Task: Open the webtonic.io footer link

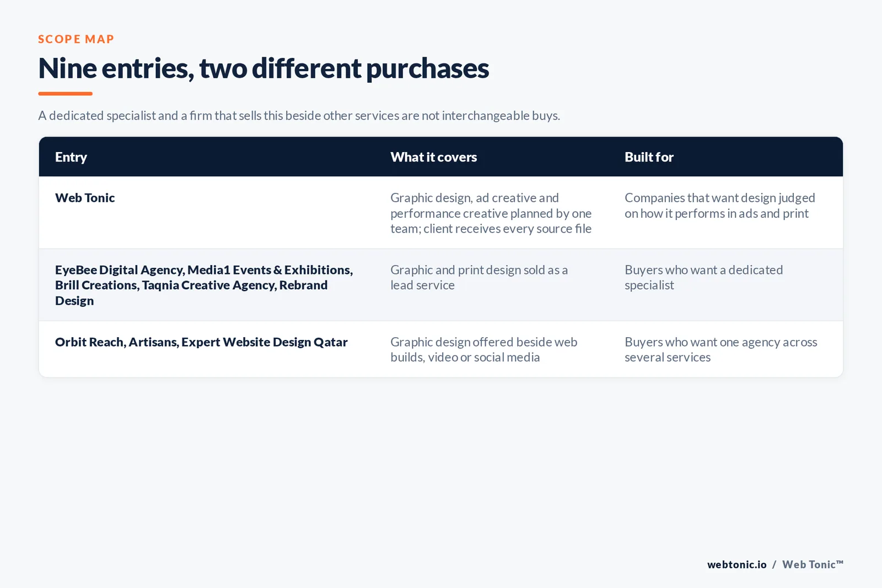Action: [737, 564]
